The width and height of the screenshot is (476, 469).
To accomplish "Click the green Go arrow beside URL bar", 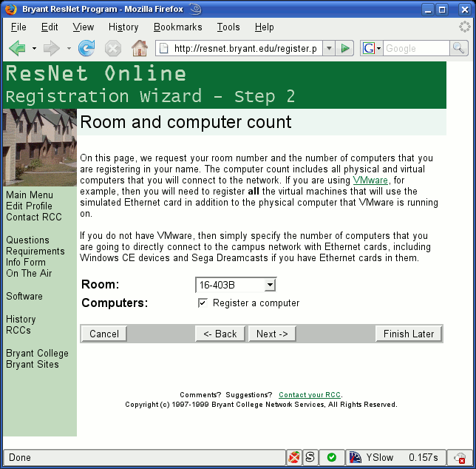I will 345,48.
